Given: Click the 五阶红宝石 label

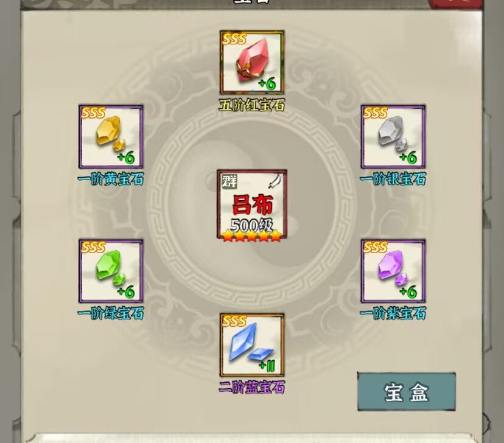Looking at the screenshot, I should click(251, 105).
